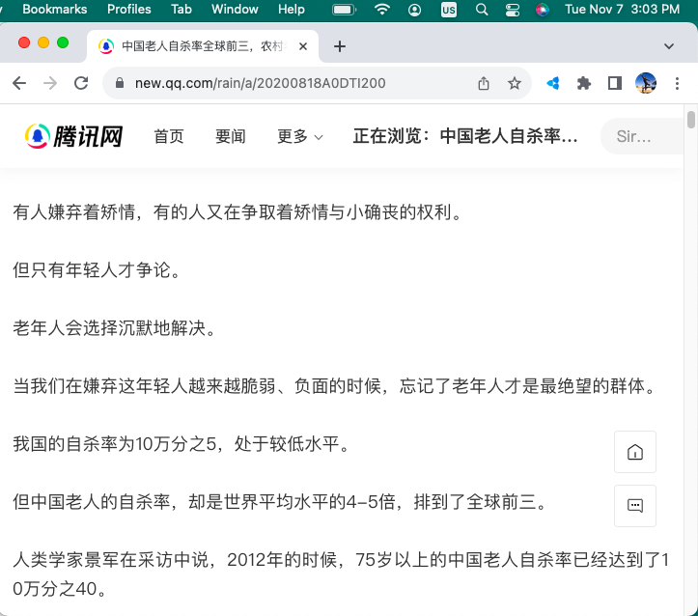Viewport: 698px width, 616px height.
Task: Click the Tencent 腾讯网 logo
Action: click(x=74, y=136)
